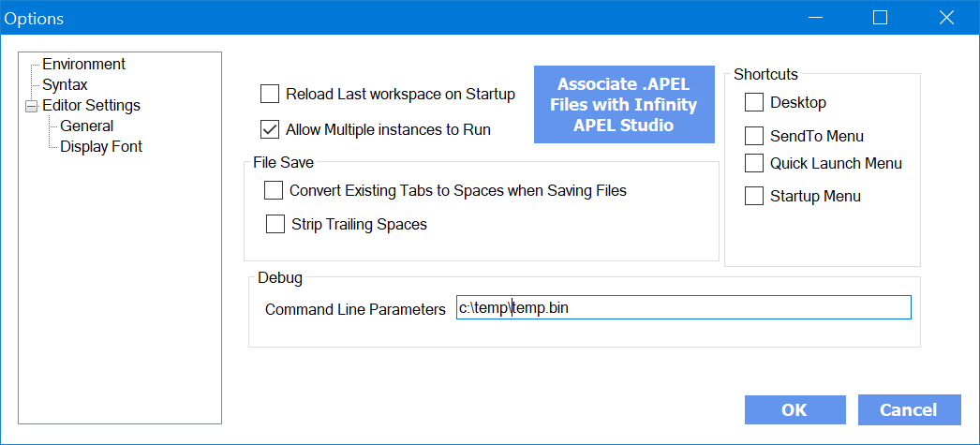Image resolution: width=980 pixels, height=445 pixels.
Task: Click the Cancel button
Action: tap(908, 409)
